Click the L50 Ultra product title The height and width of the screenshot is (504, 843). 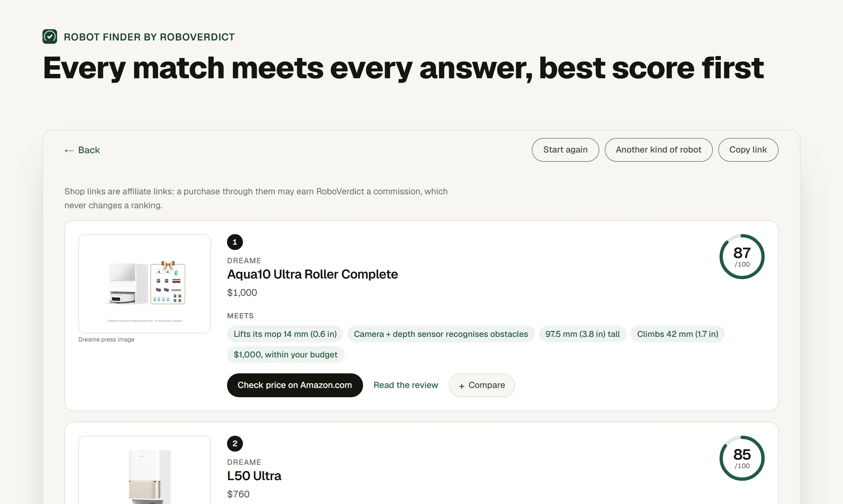pyautogui.click(x=254, y=476)
